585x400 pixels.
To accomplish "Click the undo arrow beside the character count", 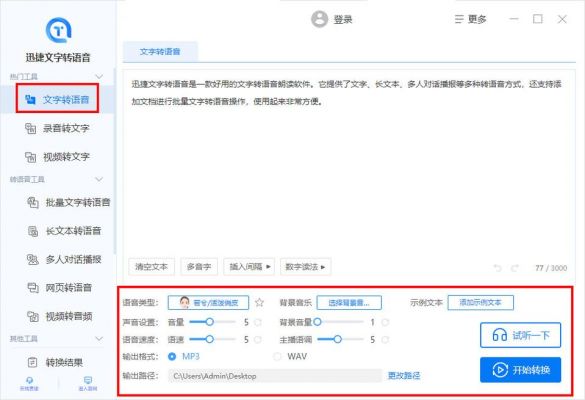I will (497, 268).
